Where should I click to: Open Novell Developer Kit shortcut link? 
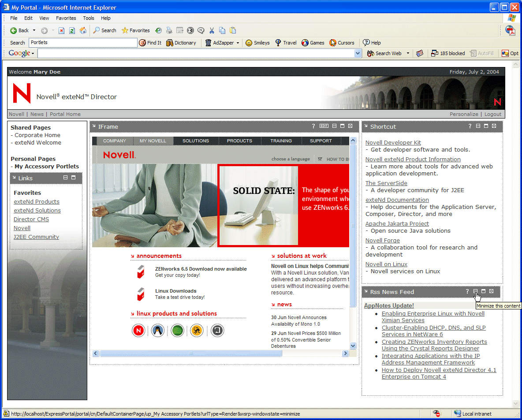click(393, 142)
